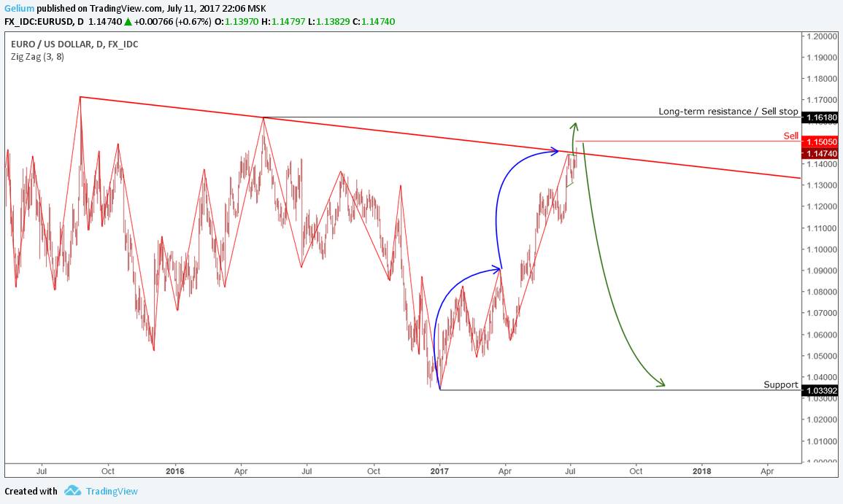
Task: Select the 1.15050 Sell price label
Action: click(820, 141)
